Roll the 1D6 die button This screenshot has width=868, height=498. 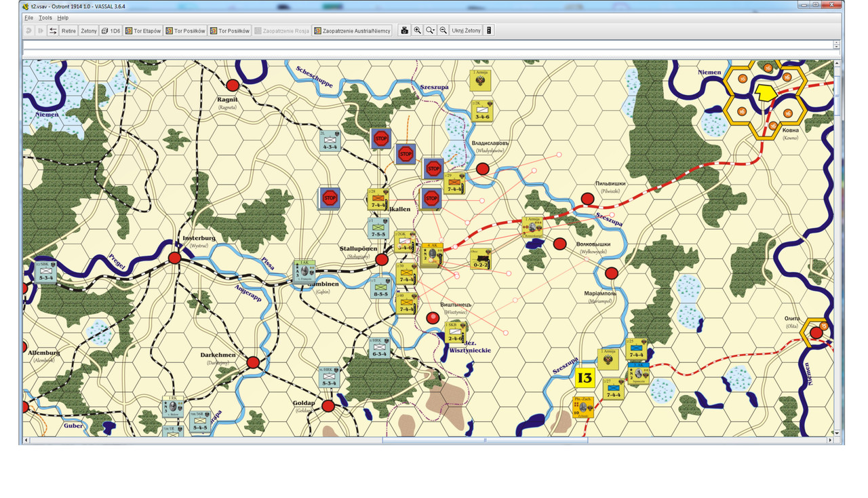(x=111, y=31)
